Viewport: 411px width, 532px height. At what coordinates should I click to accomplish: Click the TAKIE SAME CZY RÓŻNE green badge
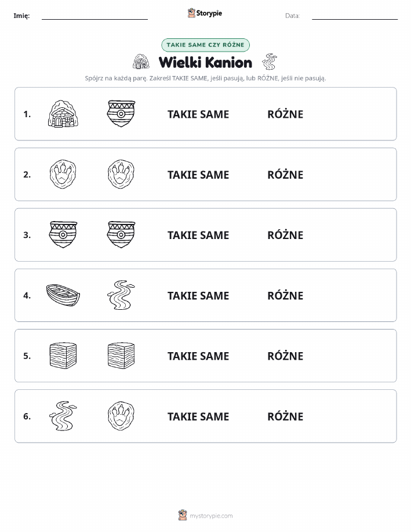pos(205,45)
